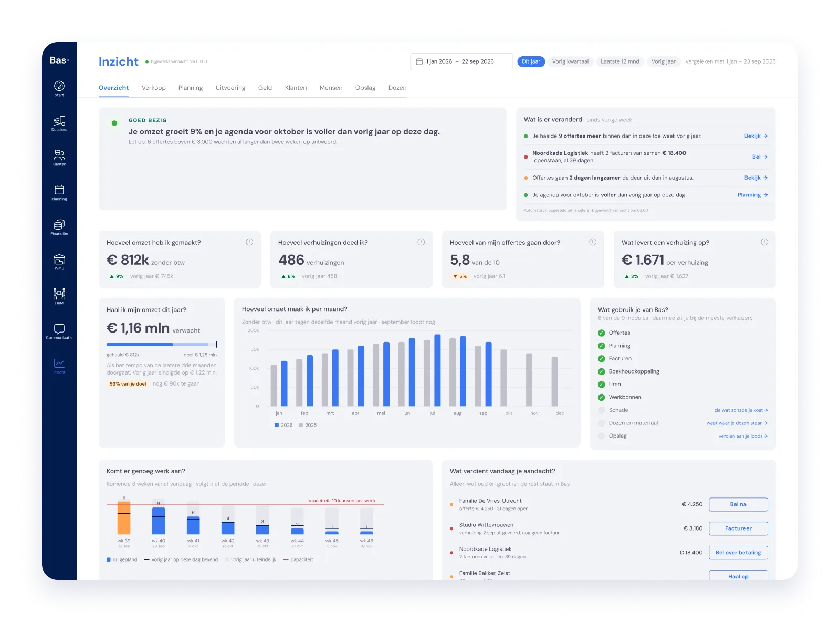
Task: Click the '93% van je doel' badge
Action: coord(128,383)
